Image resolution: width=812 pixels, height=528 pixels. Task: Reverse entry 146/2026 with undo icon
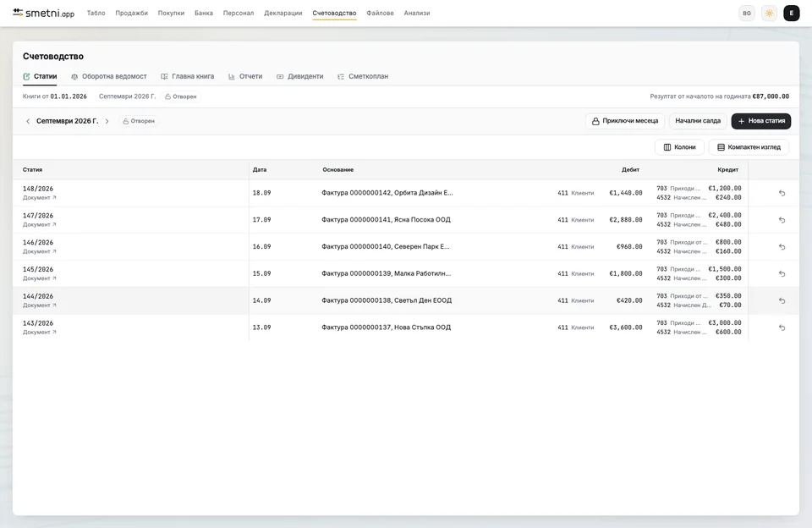[782, 246]
